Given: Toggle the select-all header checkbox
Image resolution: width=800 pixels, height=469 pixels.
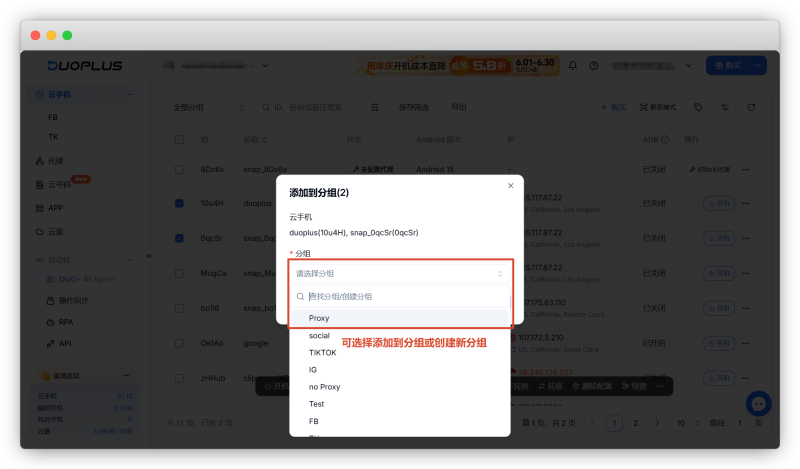Looking at the screenshot, I should click(179, 139).
